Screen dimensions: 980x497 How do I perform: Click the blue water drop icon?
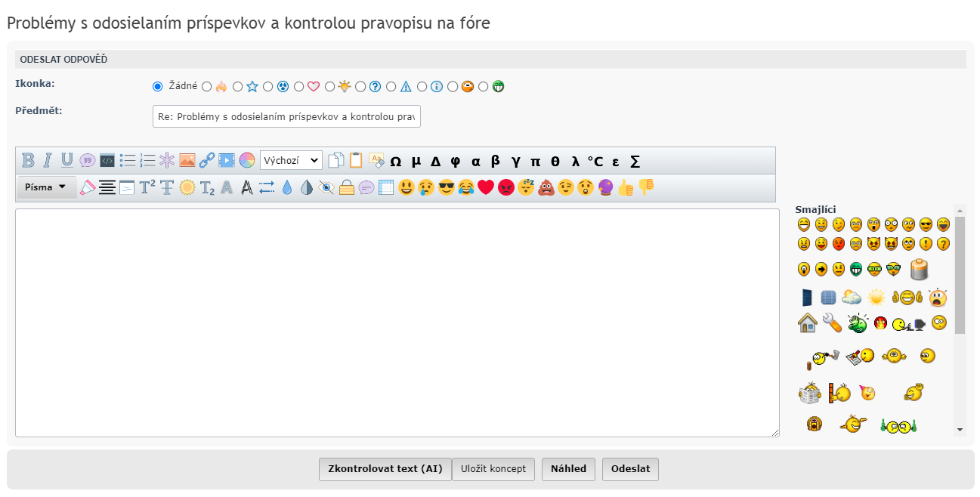(x=286, y=187)
